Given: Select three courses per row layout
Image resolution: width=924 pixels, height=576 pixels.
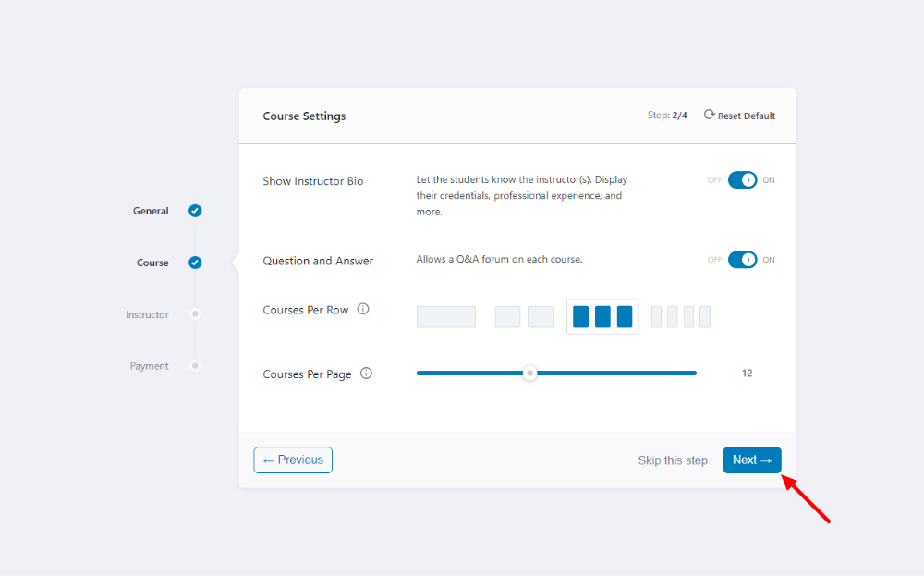Looking at the screenshot, I should click(602, 316).
